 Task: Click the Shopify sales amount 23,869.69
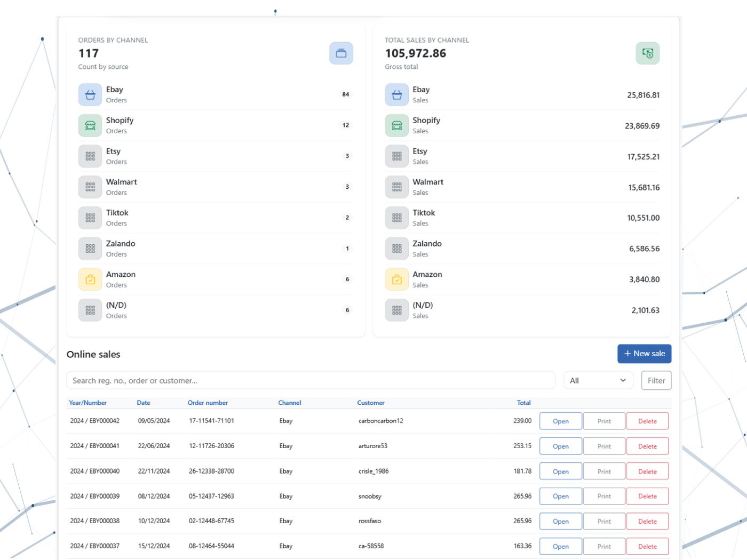tap(642, 126)
